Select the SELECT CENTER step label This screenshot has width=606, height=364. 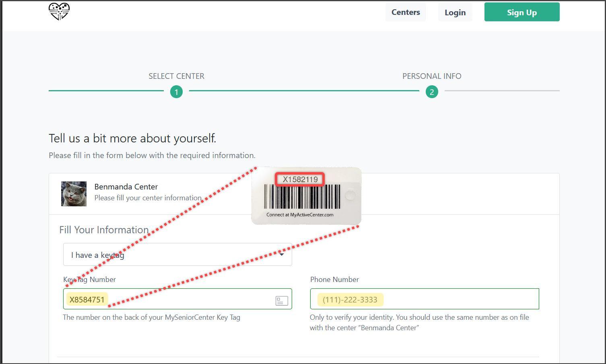pos(176,76)
